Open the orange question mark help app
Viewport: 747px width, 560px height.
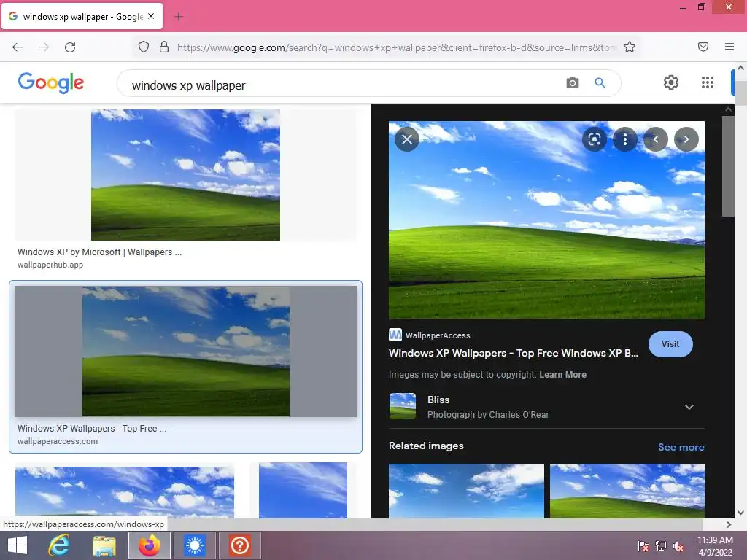coord(239,545)
